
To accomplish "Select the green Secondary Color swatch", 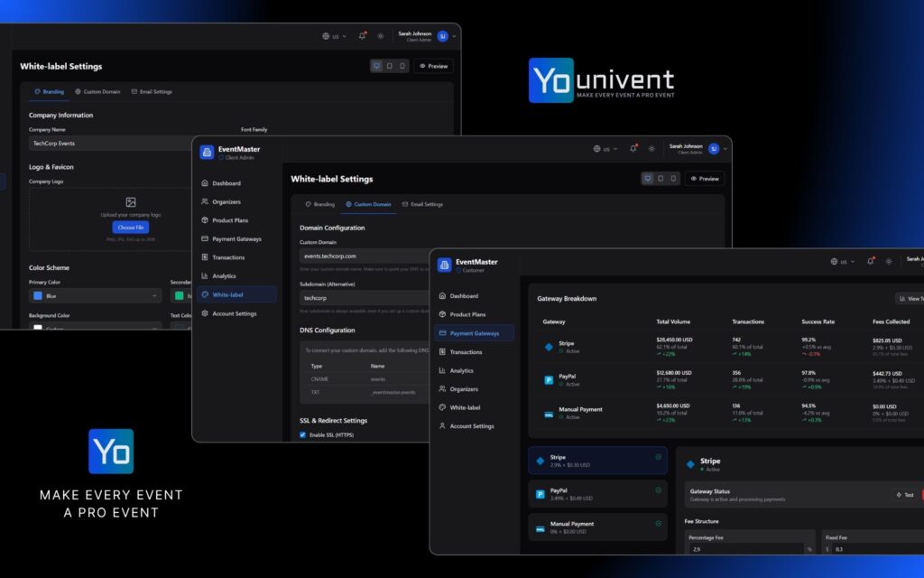I will [177, 294].
